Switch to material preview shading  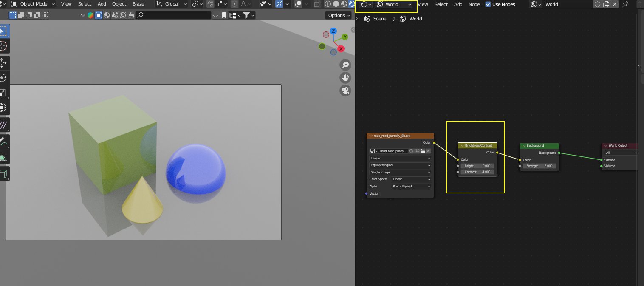click(343, 4)
